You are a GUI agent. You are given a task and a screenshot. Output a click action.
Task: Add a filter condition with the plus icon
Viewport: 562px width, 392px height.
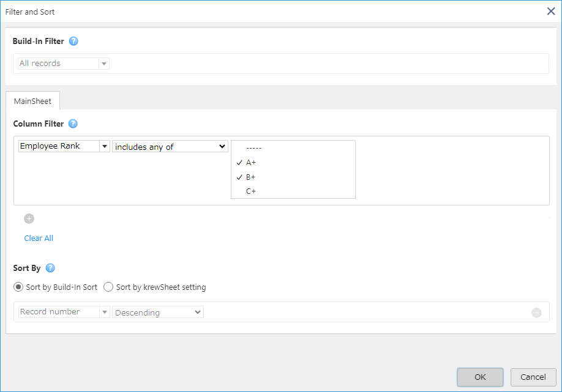click(x=29, y=218)
